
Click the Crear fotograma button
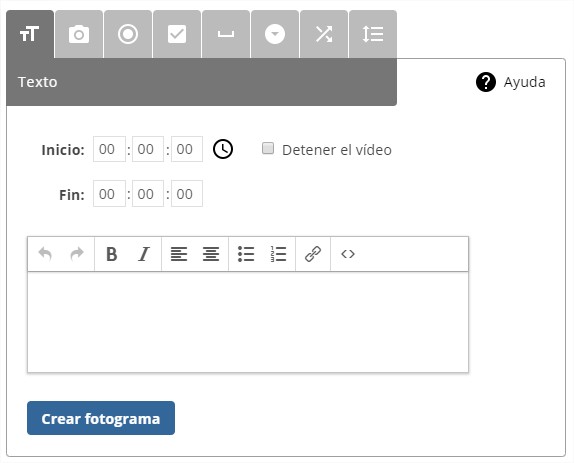point(101,418)
